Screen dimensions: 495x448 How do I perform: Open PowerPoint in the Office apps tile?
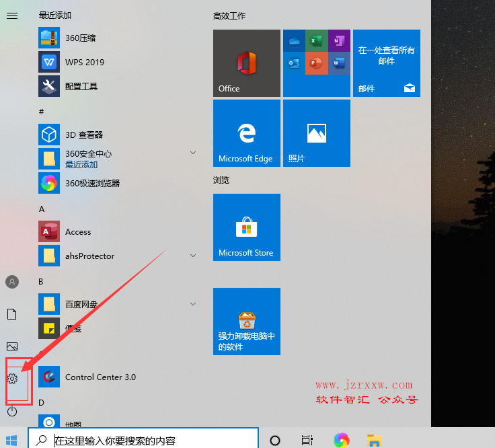(x=317, y=63)
